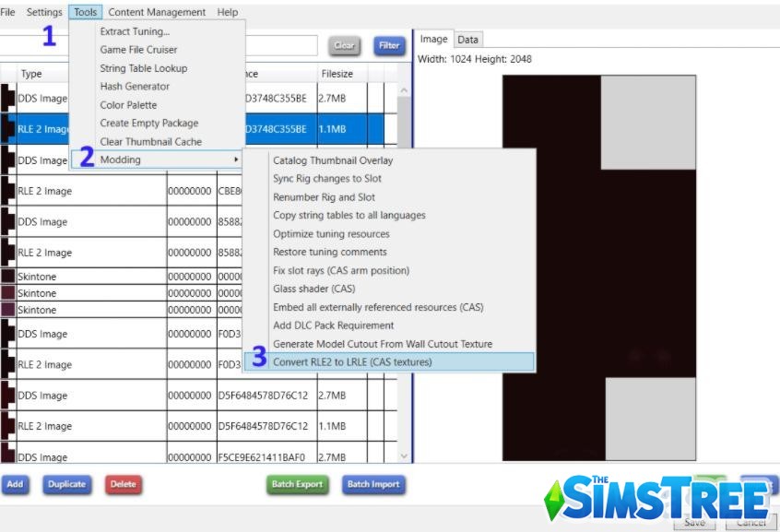
Task: Open the Settings menu
Action: click(43, 12)
